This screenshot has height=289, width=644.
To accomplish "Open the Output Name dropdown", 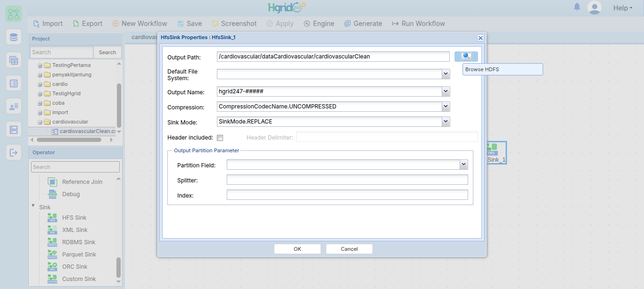I will point(446,91).
